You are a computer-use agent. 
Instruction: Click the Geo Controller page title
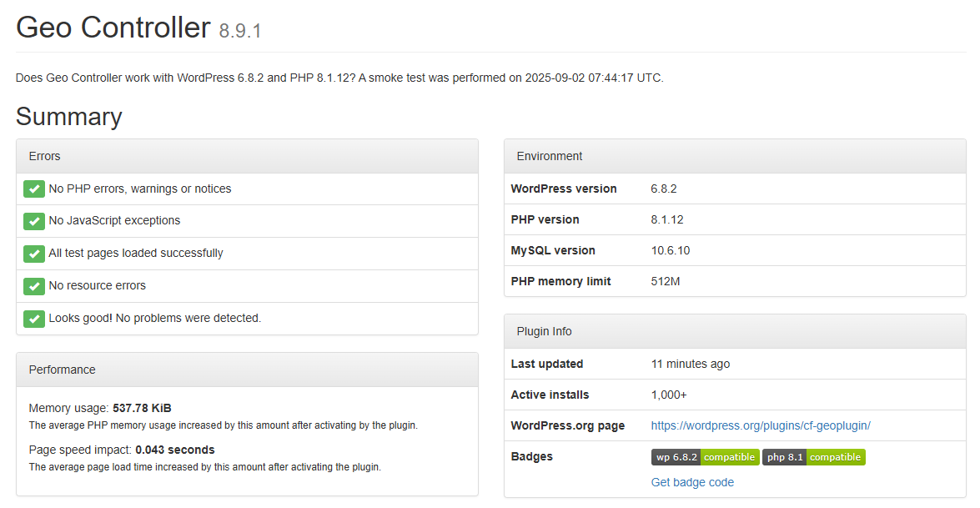(x=113, y=28)
